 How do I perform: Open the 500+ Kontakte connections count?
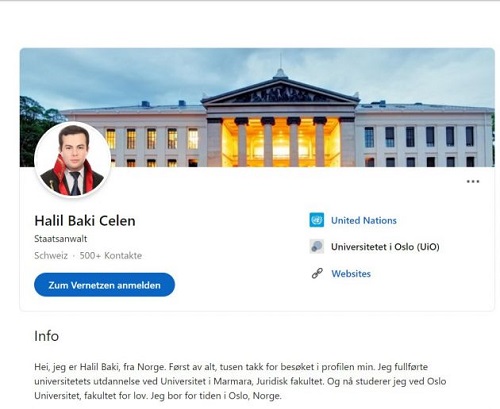(x=111, y=256)
